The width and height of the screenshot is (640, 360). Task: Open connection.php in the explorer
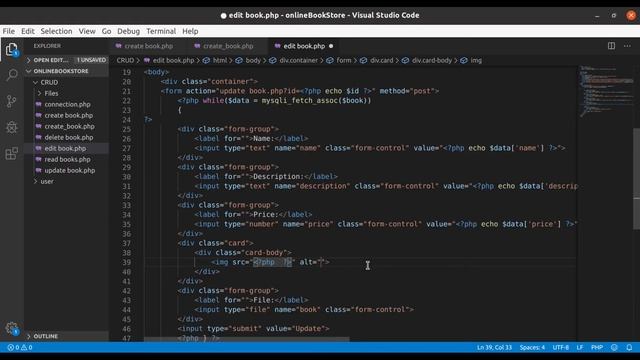(67, 104)
